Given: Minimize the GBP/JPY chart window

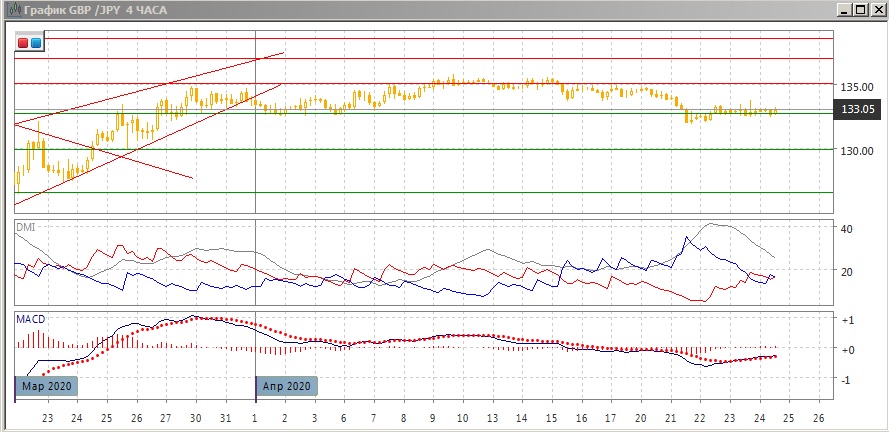Looking at the screenshot, I should [x=840, y=10].
